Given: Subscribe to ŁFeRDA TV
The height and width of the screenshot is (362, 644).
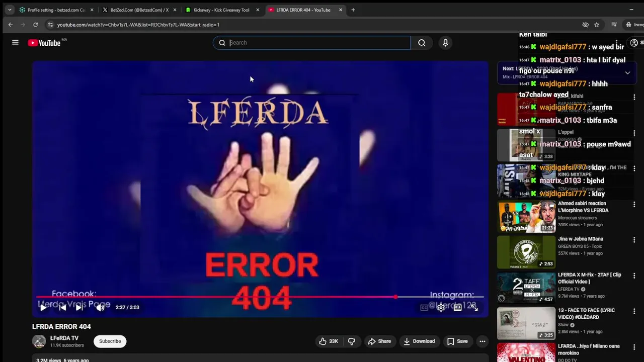Looking at the screenshot, I should (110, 341).
